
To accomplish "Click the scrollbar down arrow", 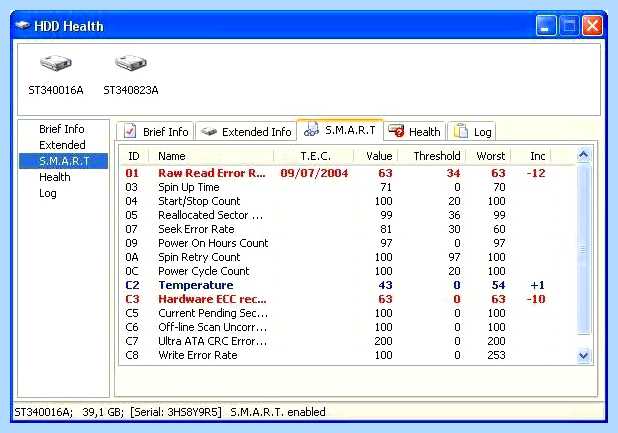I will tap(583, 356).
